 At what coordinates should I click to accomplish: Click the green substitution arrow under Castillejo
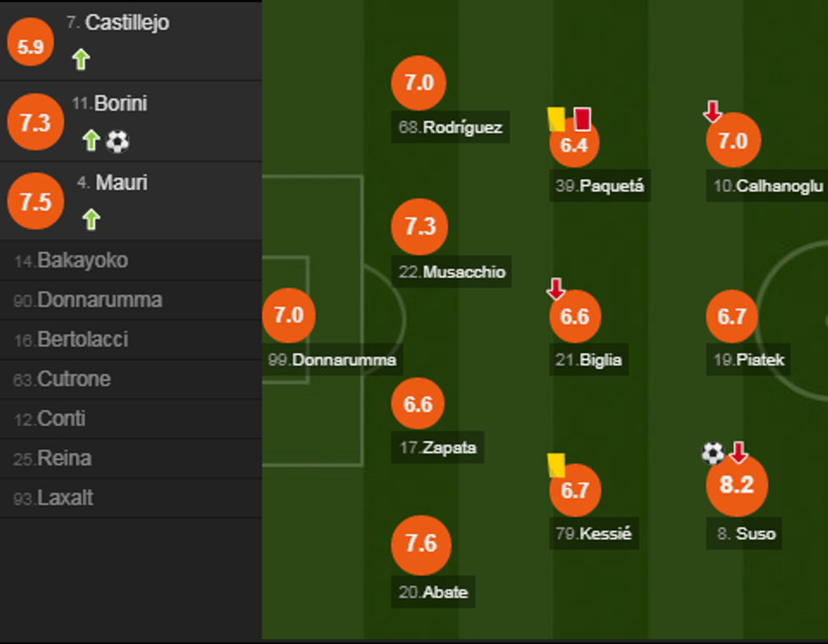pyautogui.click(x=81, y=59)
